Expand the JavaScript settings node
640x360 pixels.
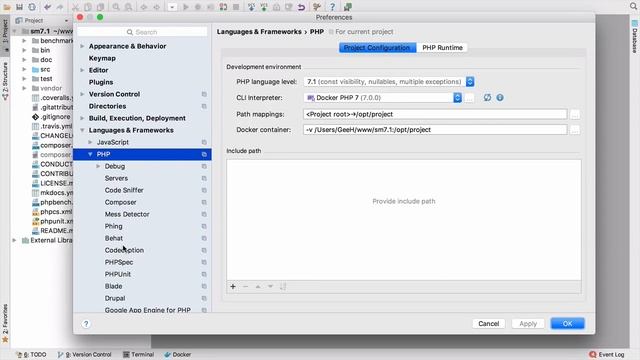tap(90, 142)
